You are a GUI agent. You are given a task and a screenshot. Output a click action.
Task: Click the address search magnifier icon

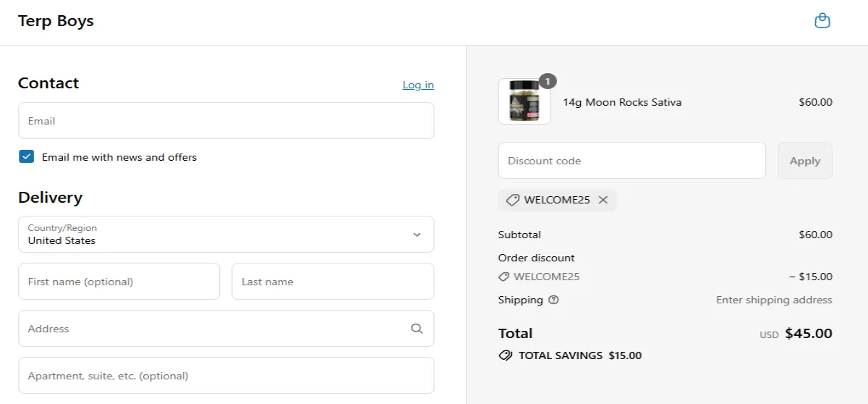417,328
